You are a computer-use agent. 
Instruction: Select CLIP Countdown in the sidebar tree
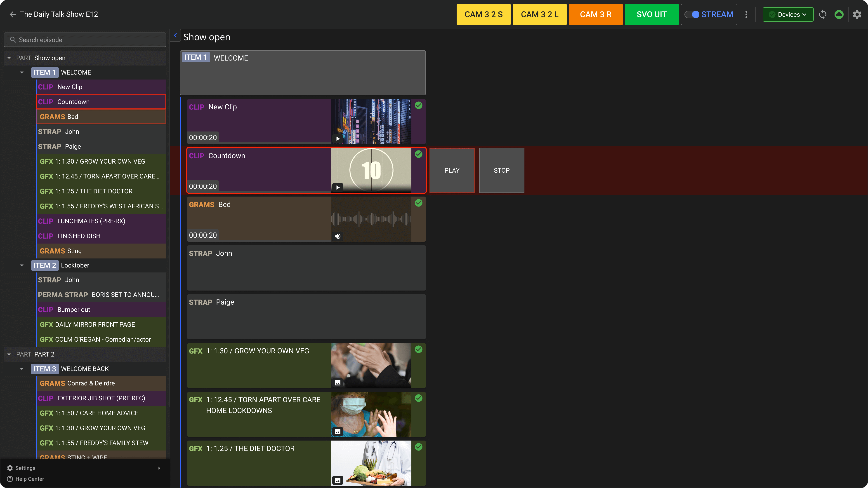[101, 102]
